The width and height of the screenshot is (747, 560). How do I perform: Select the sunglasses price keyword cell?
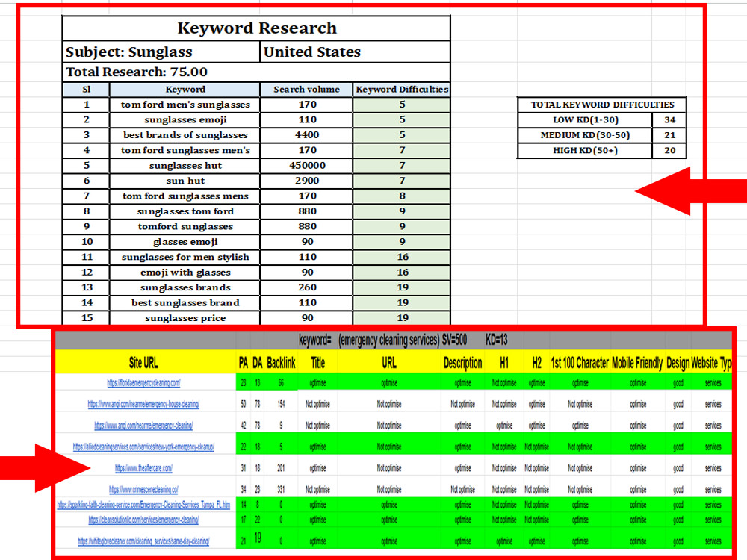tap(185, 318)
